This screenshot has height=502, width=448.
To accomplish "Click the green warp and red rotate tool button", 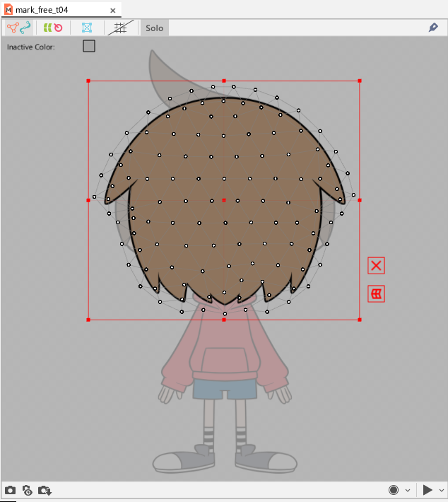I will 53,28.
